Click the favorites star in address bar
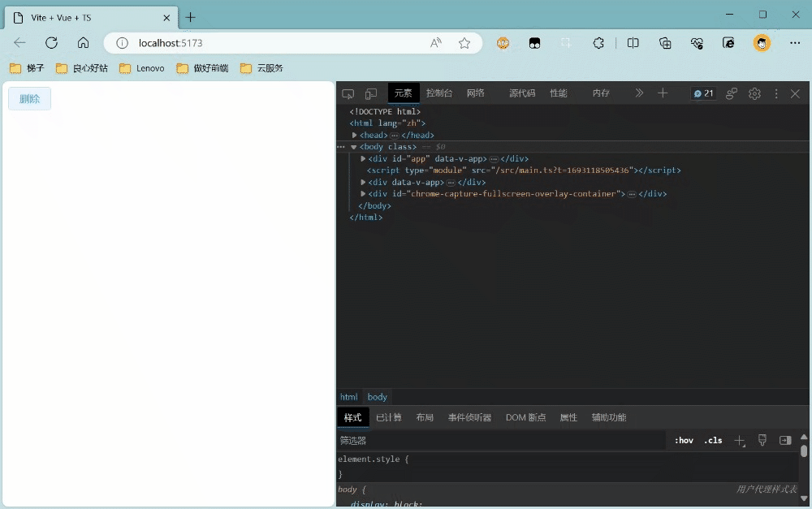Viewport: 812px width, 509px height. coord(464,43)
